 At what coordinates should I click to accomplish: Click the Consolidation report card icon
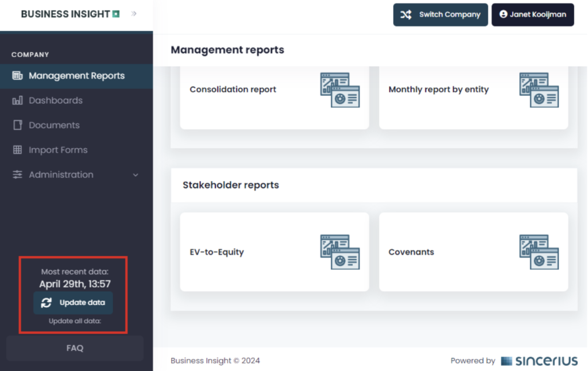point(340,90)
